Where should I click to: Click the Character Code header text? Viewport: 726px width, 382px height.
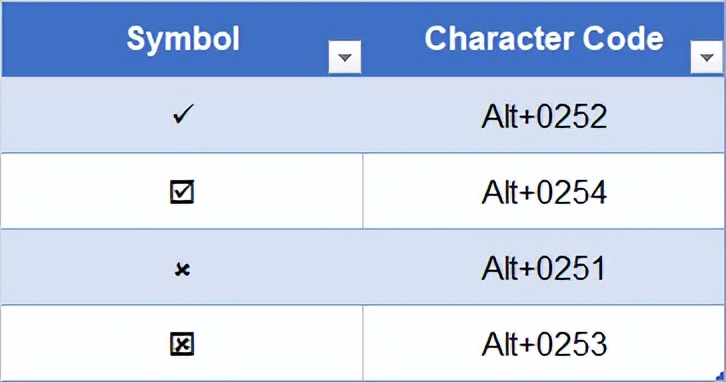tap(544, 38)
